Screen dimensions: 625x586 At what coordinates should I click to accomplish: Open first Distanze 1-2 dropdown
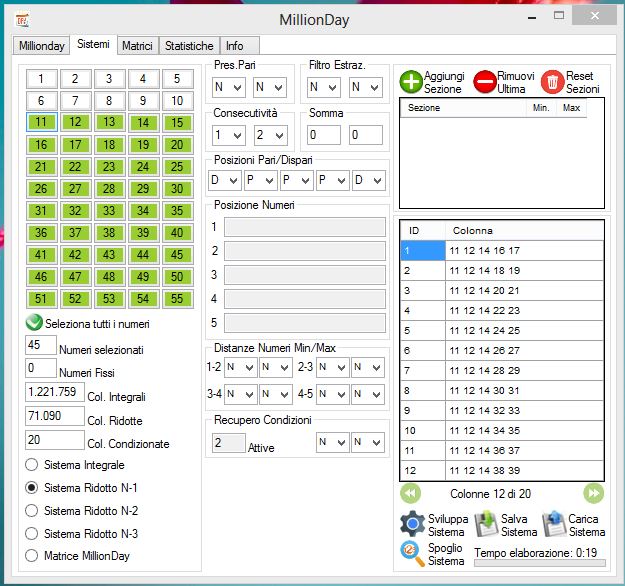[x=241, y=367]
